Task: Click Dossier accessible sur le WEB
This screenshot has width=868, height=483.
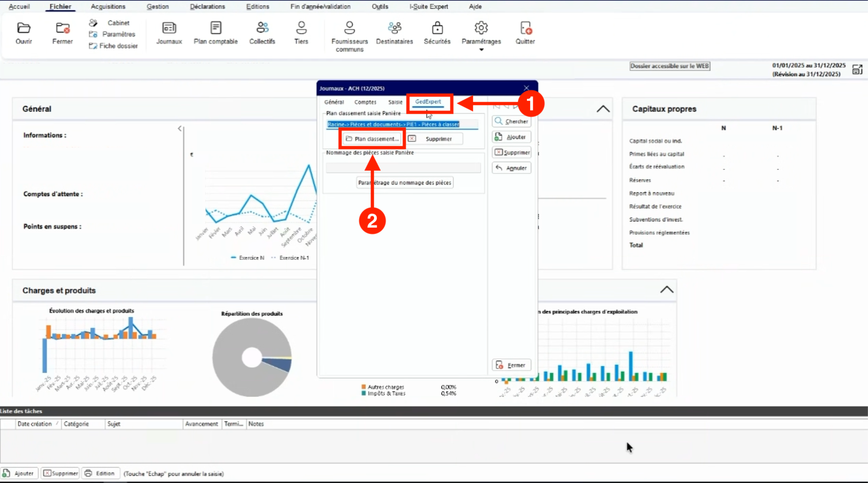Action: (x=670, y=66)
